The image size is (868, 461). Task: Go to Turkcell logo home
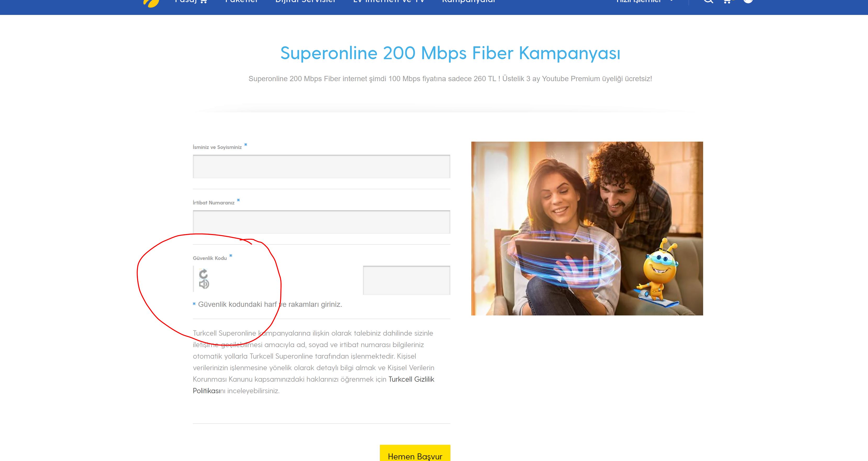click(151, 3)
